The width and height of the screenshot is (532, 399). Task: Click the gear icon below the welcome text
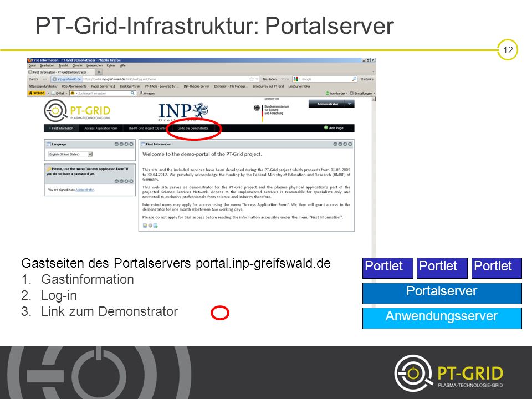[150, 226]
